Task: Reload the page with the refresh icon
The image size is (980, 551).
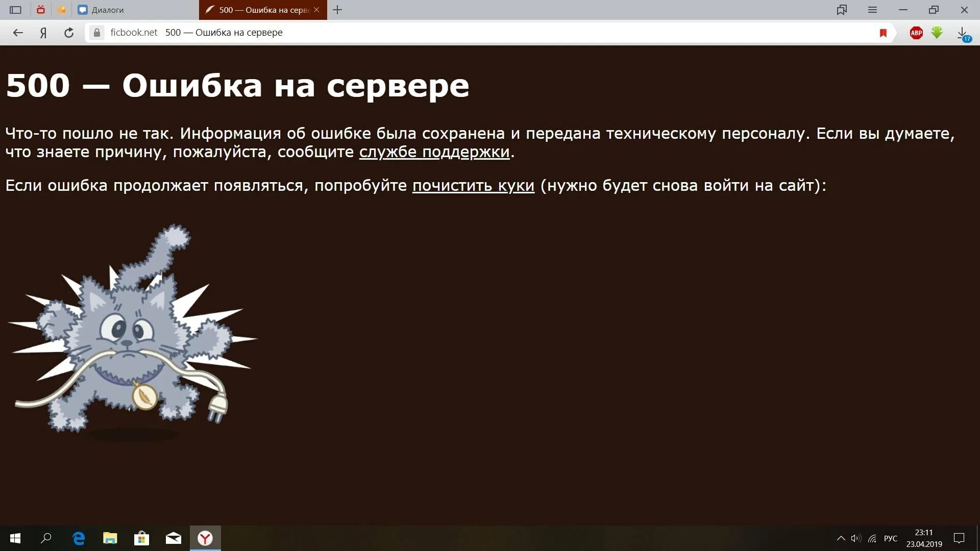Action: [x=69, y=33]
